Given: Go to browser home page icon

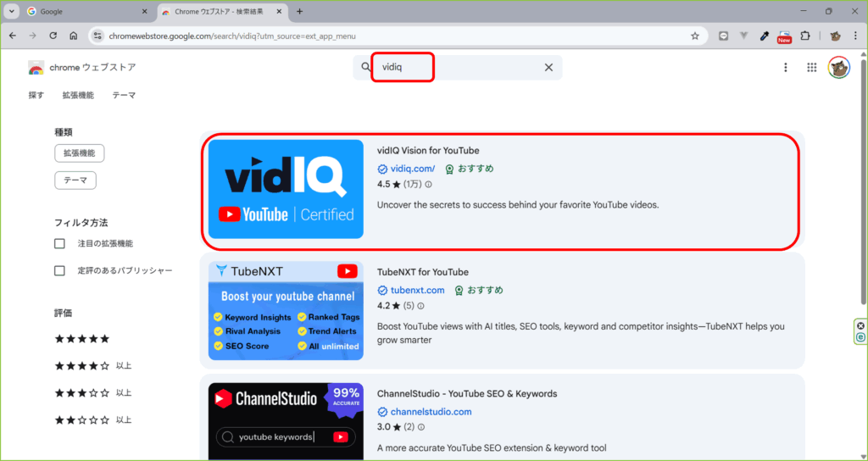Looking at the screenshot, I should click(74, 36).
